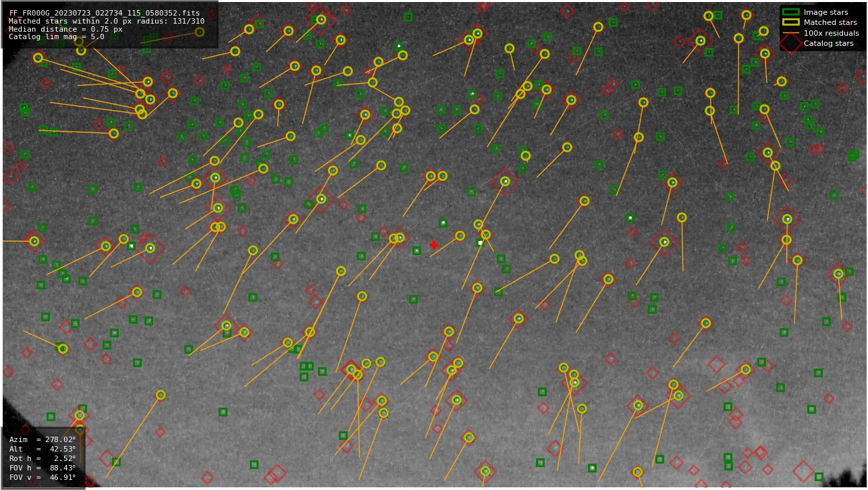Select the "Image stars" legend label
868x490 pixels.
pos(825,12)
